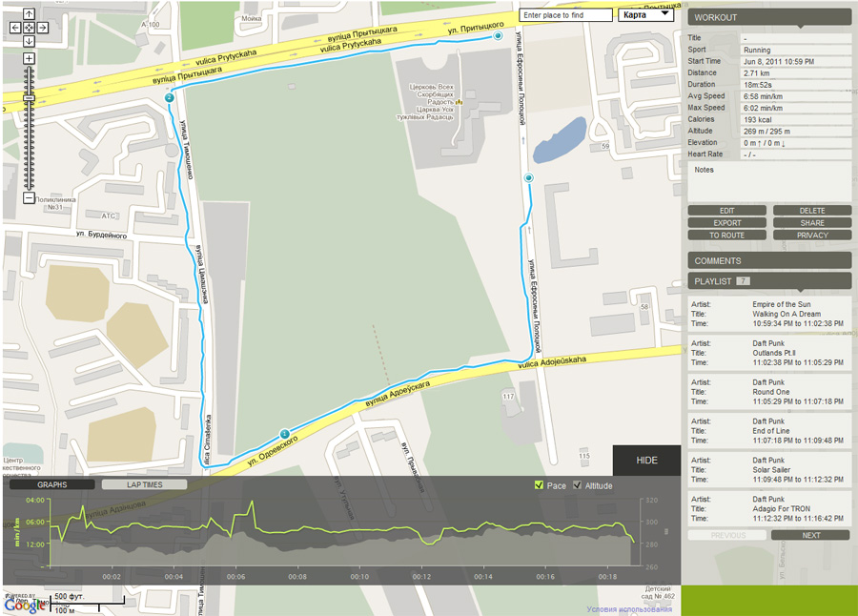Viewport: 858px width, 616px height.
Task: Click the Google logo on the map
Action: pos(25,605)
